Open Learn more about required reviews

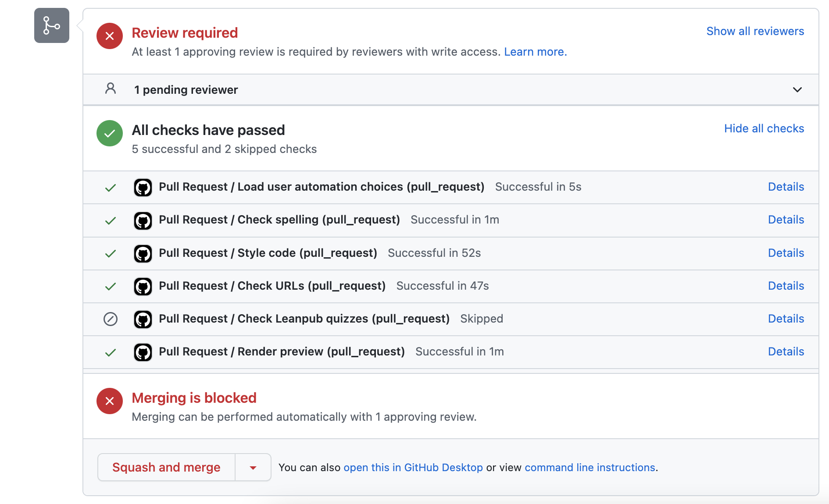535,52
